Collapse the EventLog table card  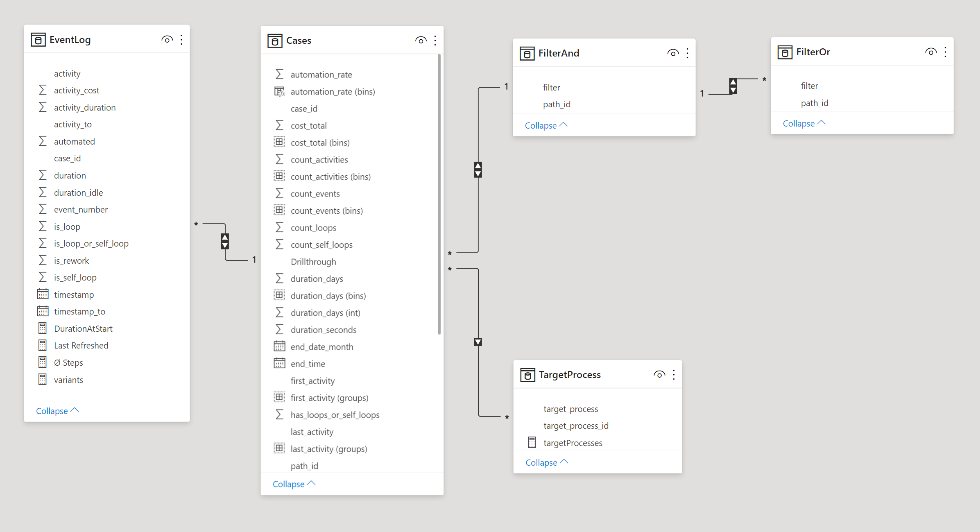tap(57, 411)
